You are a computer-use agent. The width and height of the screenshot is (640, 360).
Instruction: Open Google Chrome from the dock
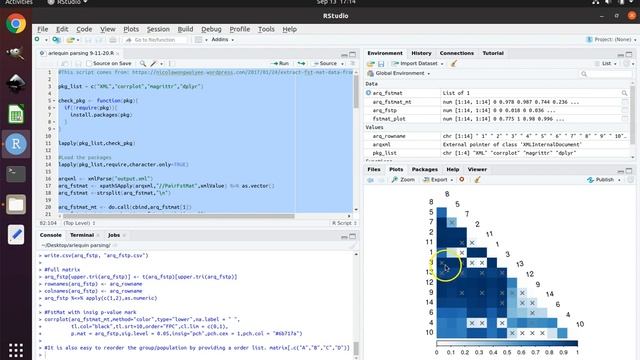16,24
